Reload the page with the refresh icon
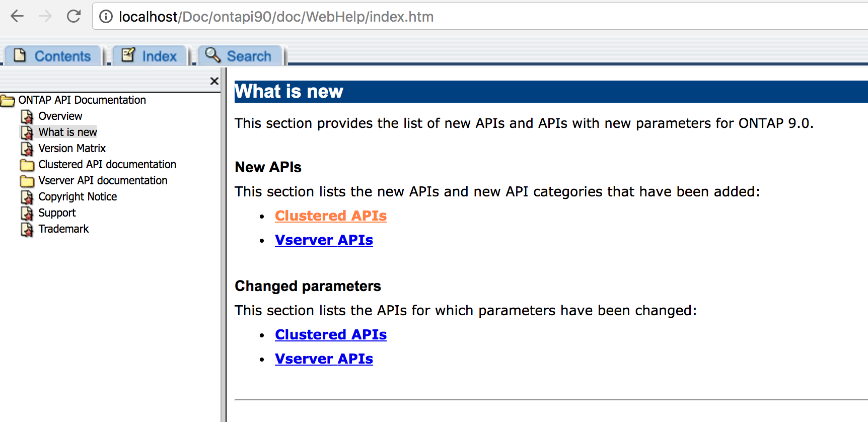This screenshot has height=422, width=868. pyautogui.click(x=74, y=17)
